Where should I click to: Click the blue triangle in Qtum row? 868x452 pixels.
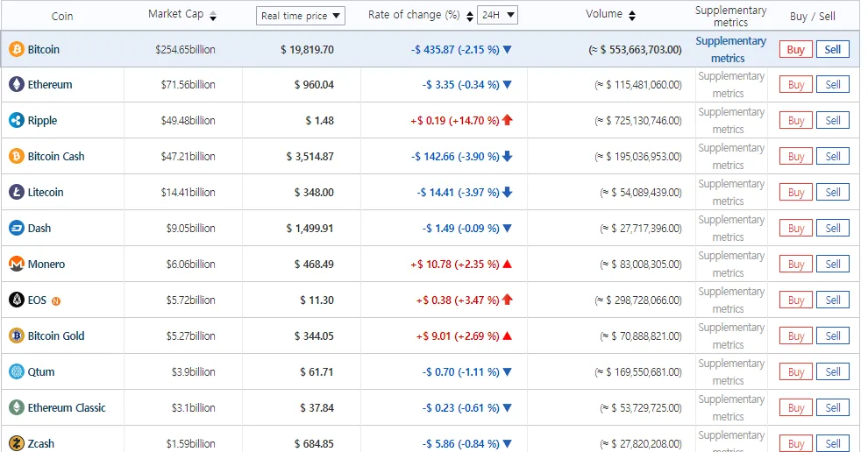507,371
